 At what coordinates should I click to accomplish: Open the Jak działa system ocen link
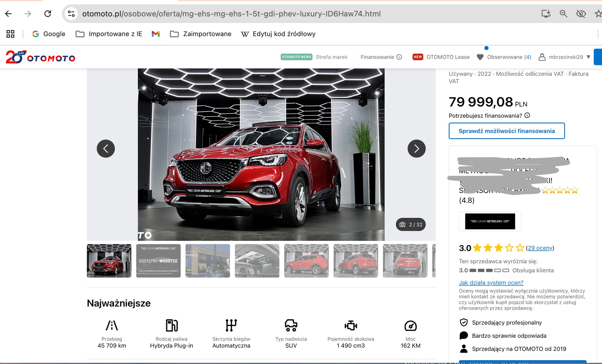pos(491,283)
